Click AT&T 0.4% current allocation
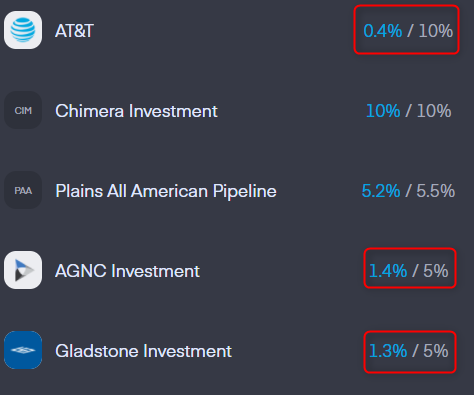The image size is (474, 395). click(383, 31)
